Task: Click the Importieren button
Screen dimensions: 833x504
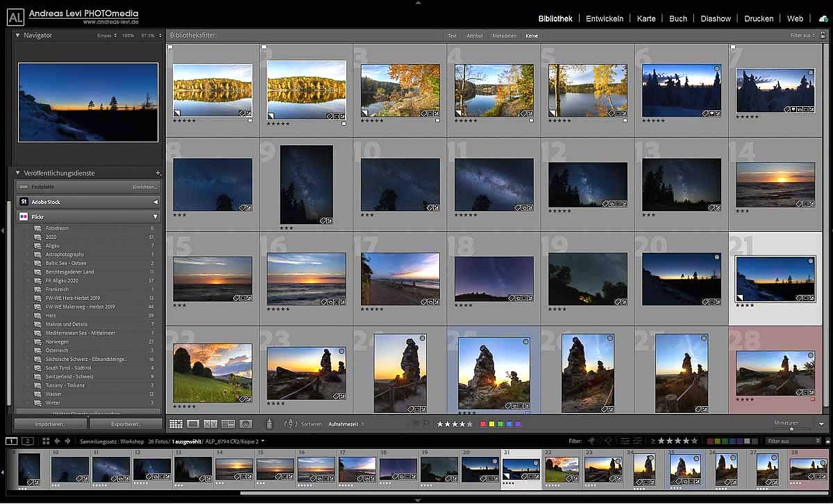Action: click(x=50, y=423)
